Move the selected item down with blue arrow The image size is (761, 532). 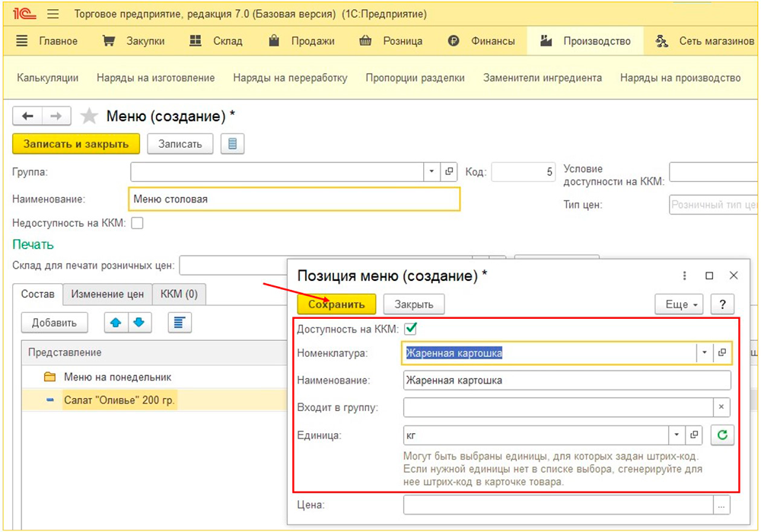(140, 323)
